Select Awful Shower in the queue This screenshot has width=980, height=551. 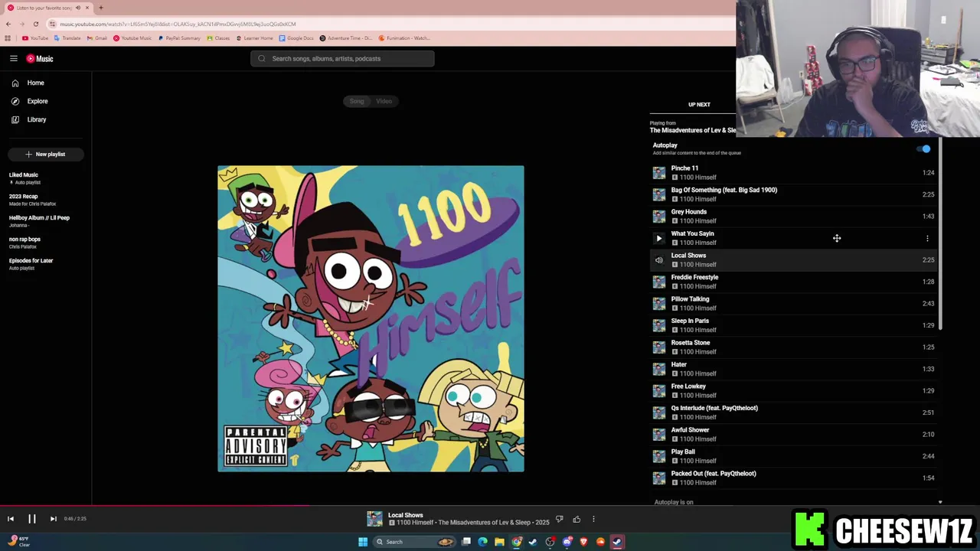[794, 434]
